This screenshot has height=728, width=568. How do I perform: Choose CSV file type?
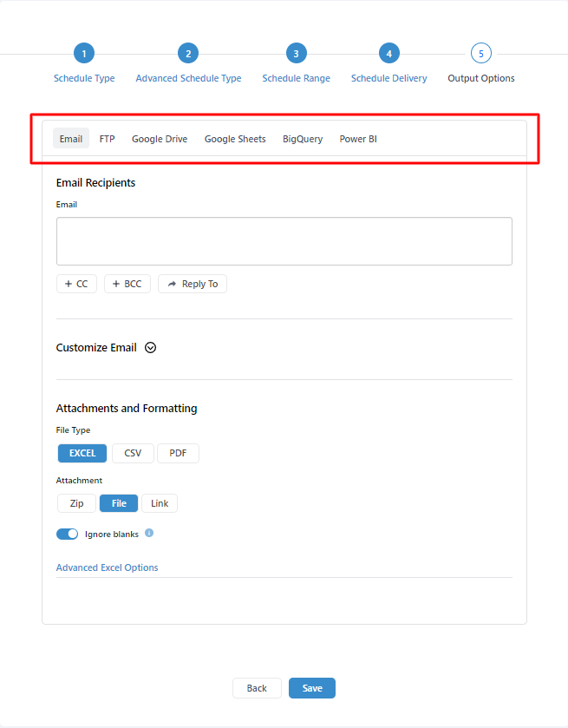pos(133,453)
